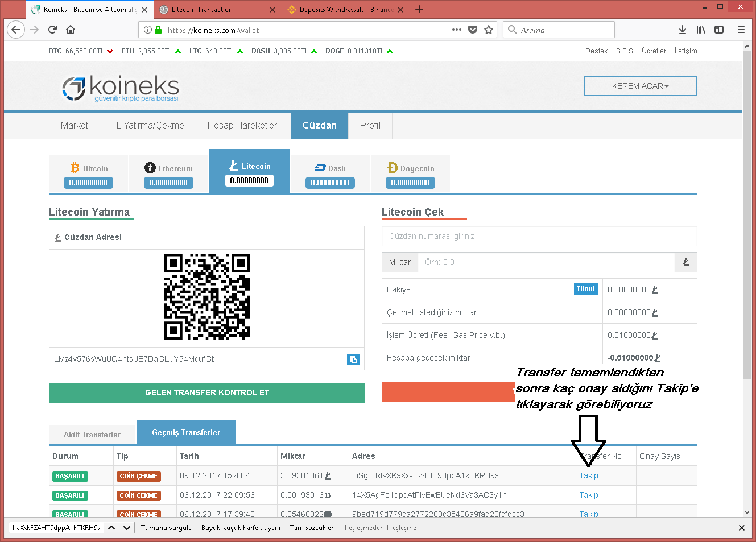
Task: Click COİN ÇEKME badge in 06.12.2017 22:09:56 row
Action: pos(139,496)
